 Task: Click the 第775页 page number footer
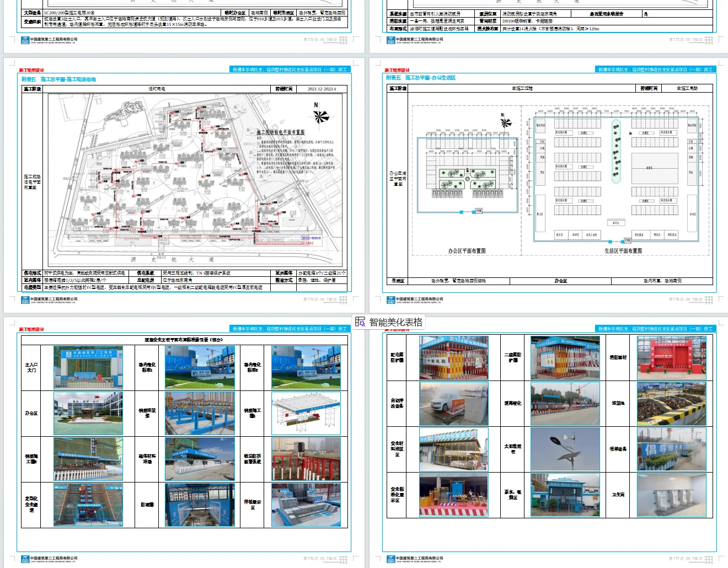coord(686,300)
